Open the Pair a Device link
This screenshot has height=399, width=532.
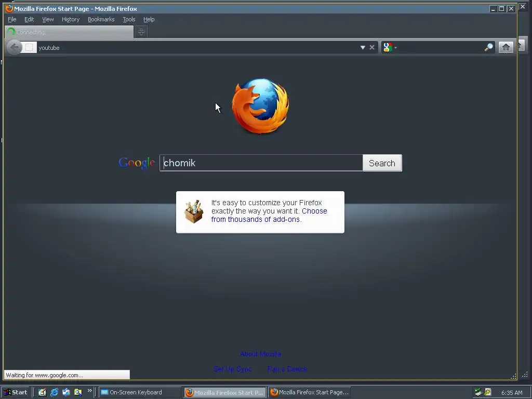coord(287,369)
